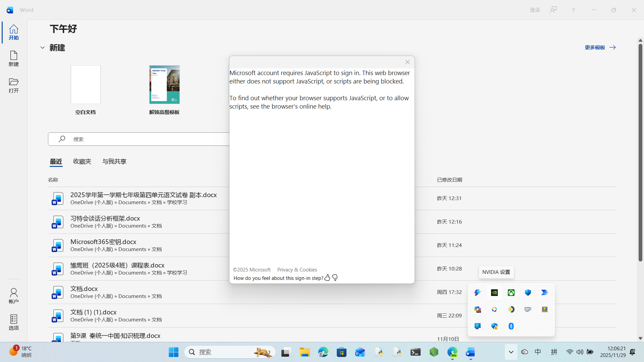Screen dimensions: 644x362
Task: Toggle the 中 input language indicator
Action: 538,352
